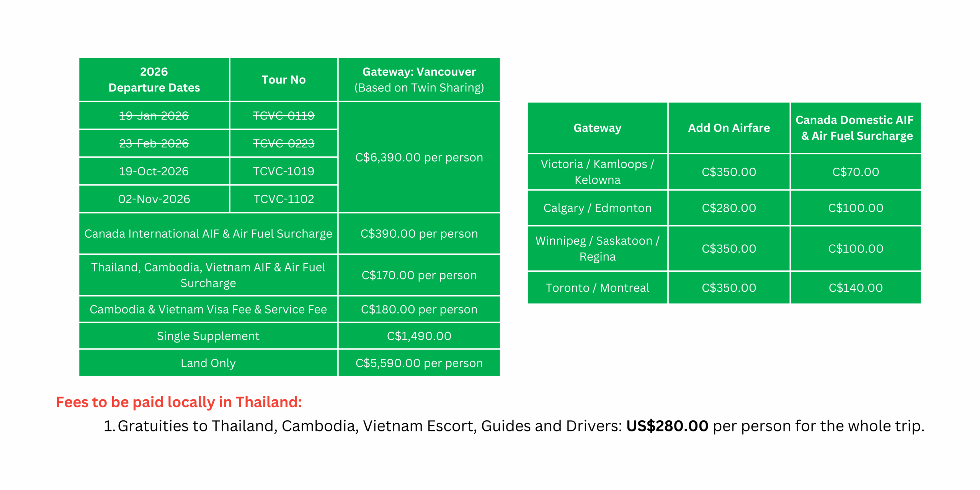Screen dimensions: 980x490
Task: Click the 'Calgary / Edmonton' gateway cell
Action: tap(597, 208)
